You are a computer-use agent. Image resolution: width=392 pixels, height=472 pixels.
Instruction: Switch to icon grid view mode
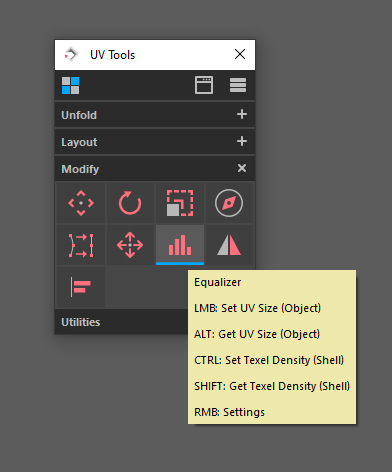[x=70, y=86]
